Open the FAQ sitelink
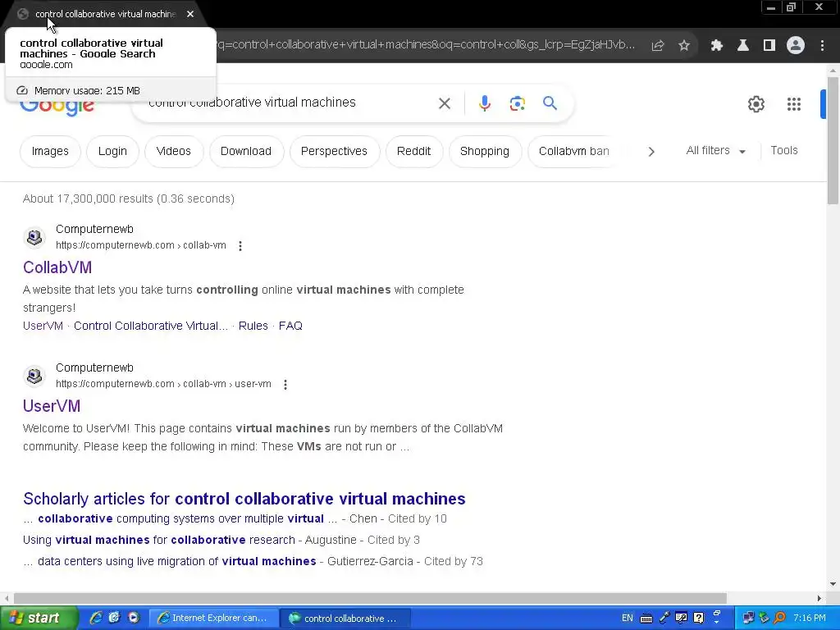840x630 pixels. tap(290, 326)
